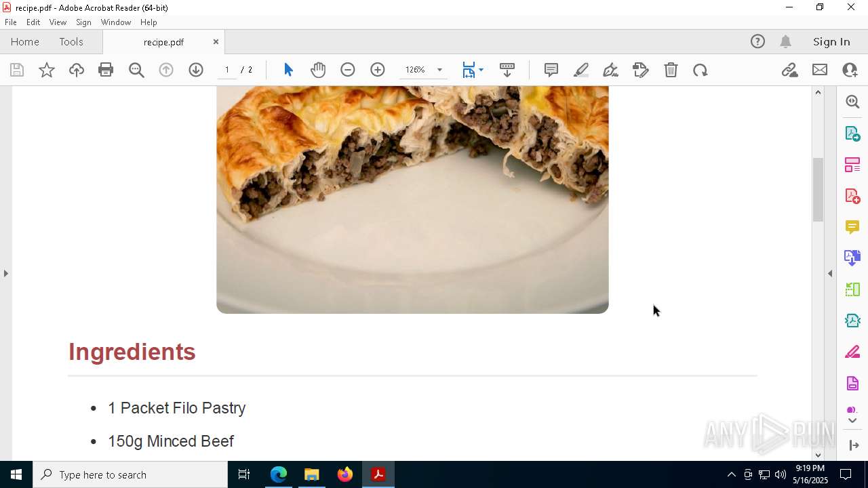Open the search tool in right pane
Screen dimensions: 868x488
coord(852,102)
